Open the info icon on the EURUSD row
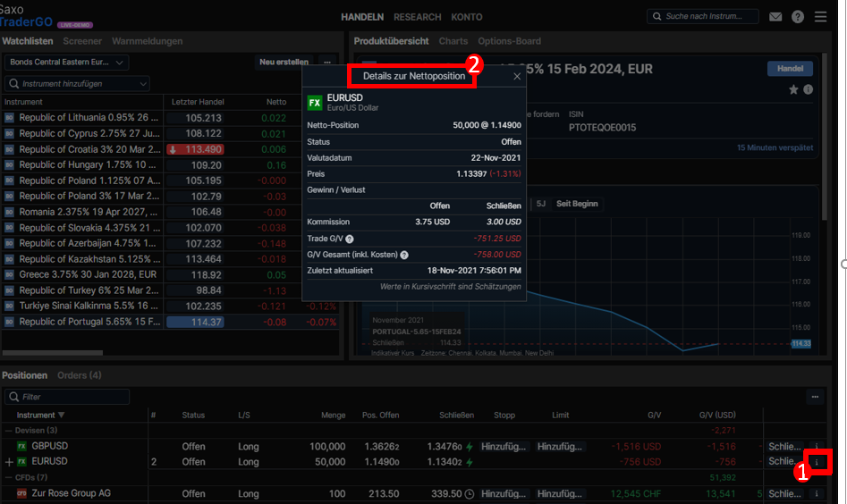This screenshot has height=504, width=847. click(817, 462)
